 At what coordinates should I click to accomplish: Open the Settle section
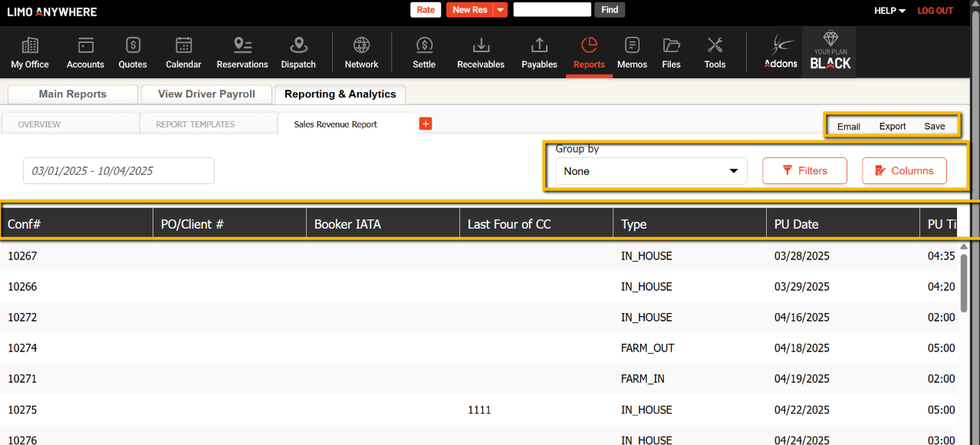point(424,52)
